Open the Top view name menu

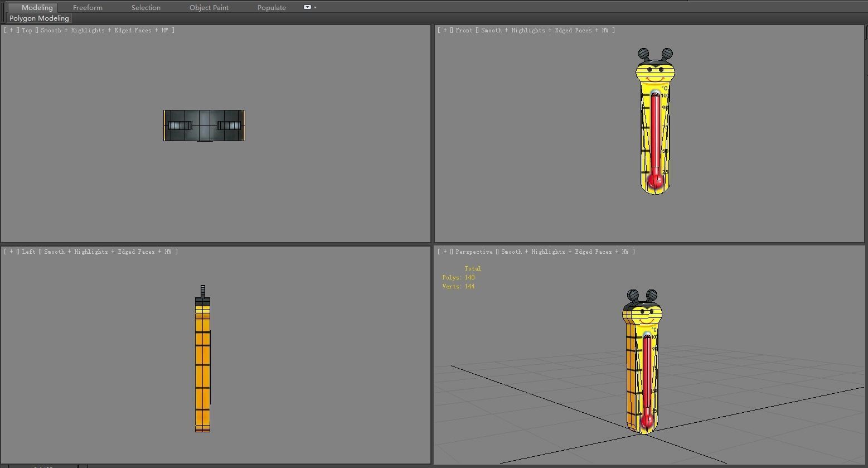pyautogui.click(x=27, y=30)
